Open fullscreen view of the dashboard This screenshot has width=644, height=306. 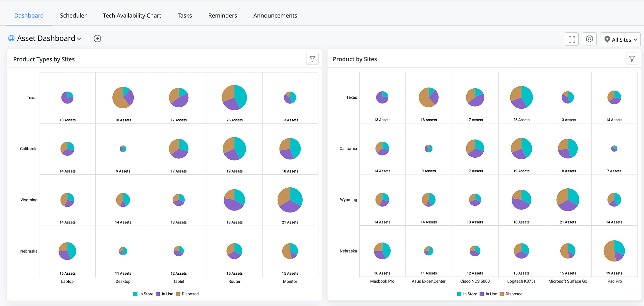coord(572,39)
